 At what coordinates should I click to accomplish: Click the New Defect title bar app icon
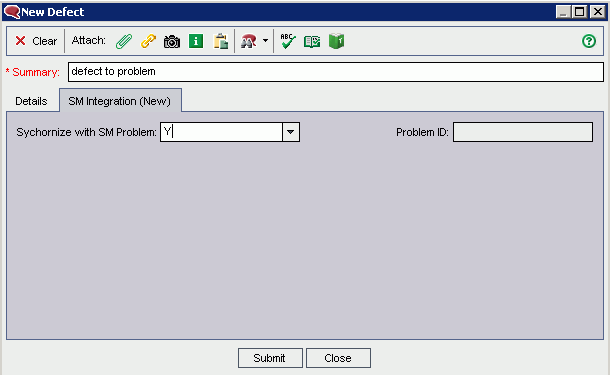tap(12, 12)
